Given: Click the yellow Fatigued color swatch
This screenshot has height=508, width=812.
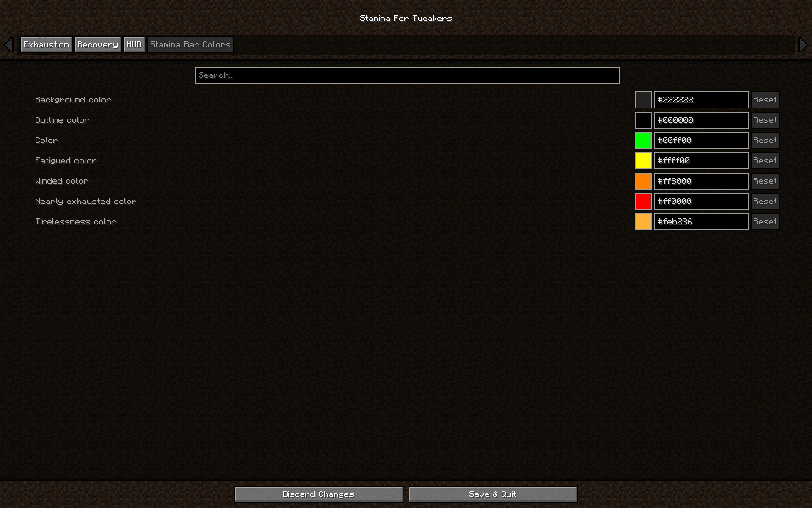Looking at the screenshot, I should (x=644, y=160).
